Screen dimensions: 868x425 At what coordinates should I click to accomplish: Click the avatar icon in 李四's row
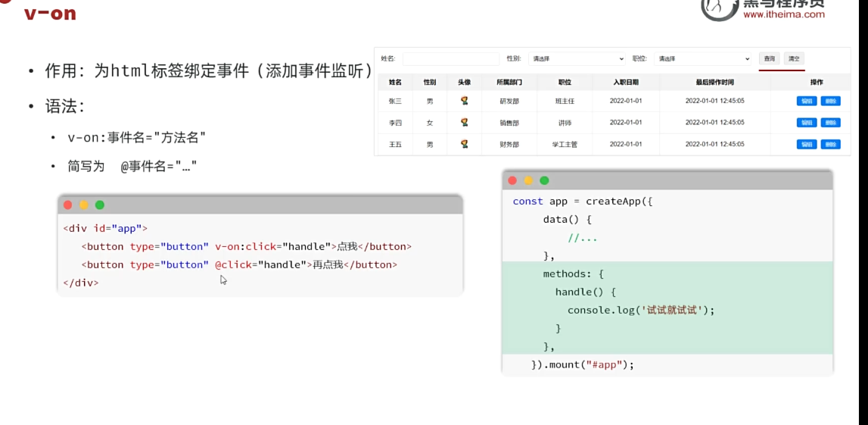464,122
